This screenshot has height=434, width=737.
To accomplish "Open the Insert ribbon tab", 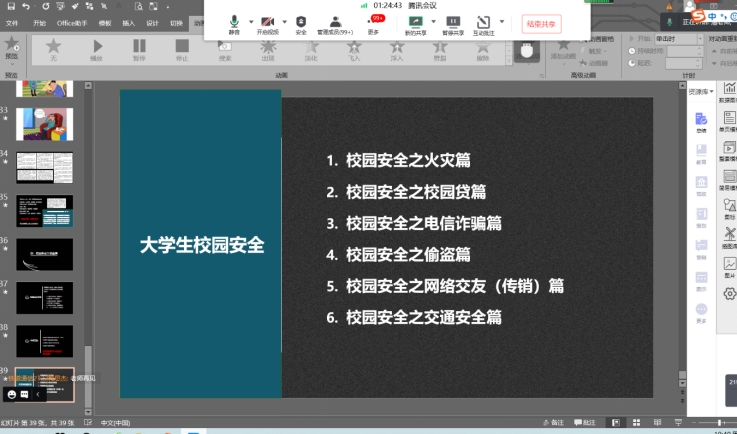I will [x=128, y=22].
